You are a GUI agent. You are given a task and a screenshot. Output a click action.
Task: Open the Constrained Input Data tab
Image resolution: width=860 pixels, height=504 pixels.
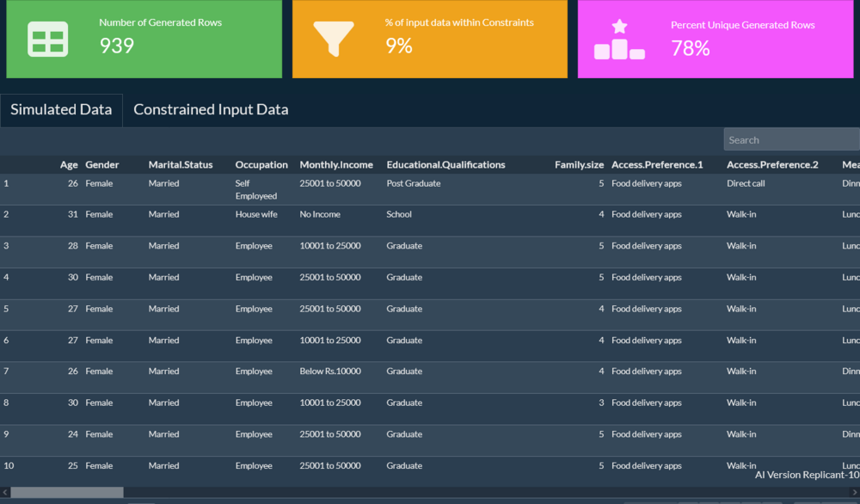click(211, 110)
